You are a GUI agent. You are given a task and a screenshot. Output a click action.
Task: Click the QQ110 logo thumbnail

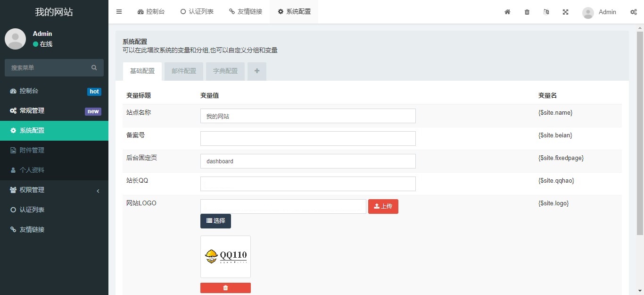click(225, 256)
